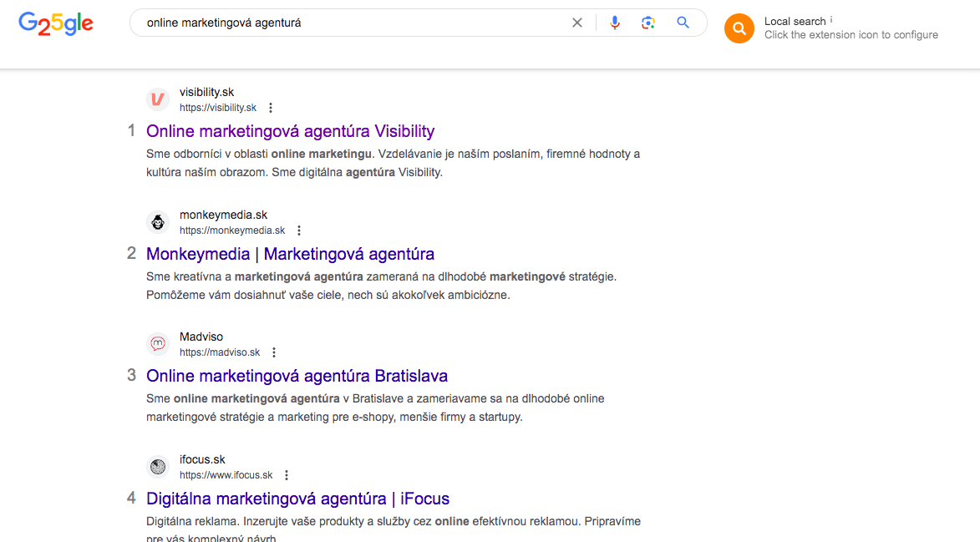Expand three-dot menu beside madviso.sk
Image resolution: width=980 pixels, height=542 pixels.
pyautogui.click(x=274, y=352)
